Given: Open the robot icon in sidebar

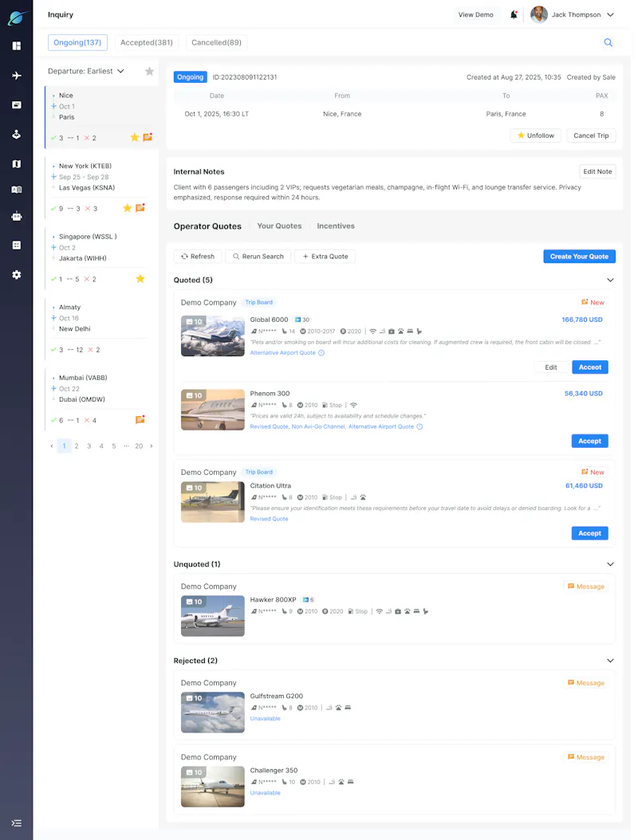Looking at the screenshot, I should pos(17,217).
